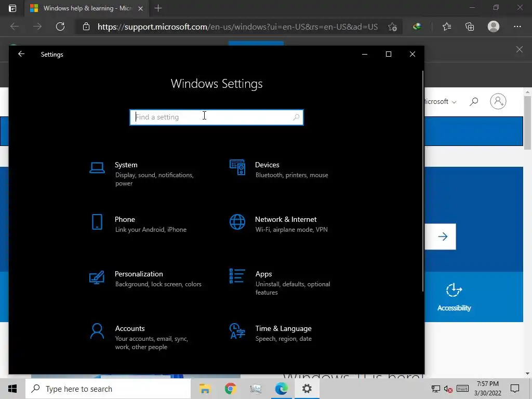Click the magnifier in Find a setting box
This screenshot has height=399, width=532.
[296, 117]
